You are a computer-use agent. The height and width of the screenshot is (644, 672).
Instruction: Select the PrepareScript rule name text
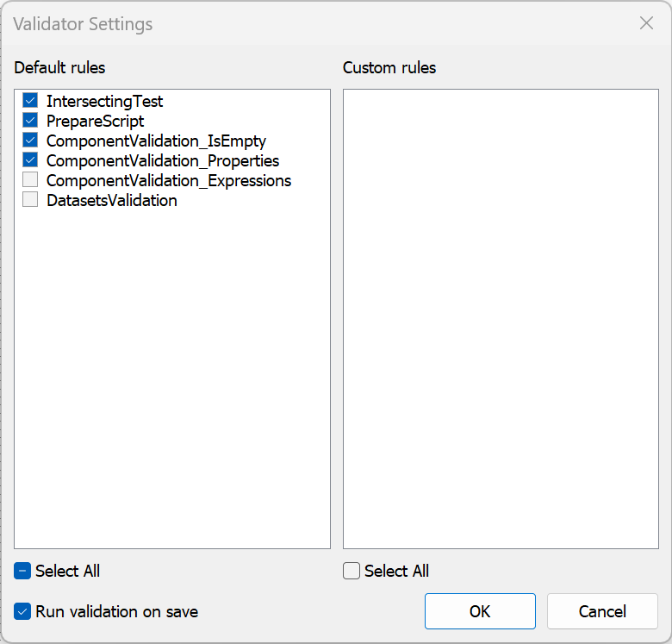click(95, 121)
